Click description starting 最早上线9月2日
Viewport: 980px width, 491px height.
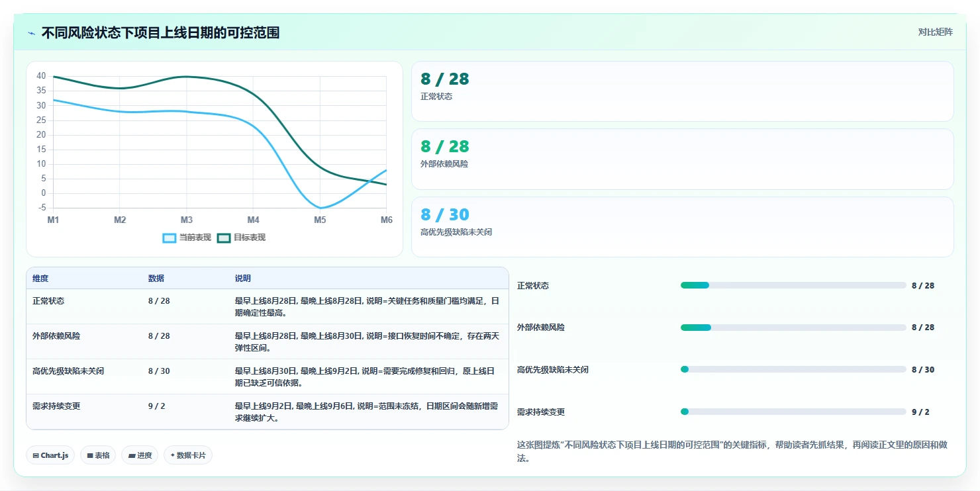tap(367, 412)
